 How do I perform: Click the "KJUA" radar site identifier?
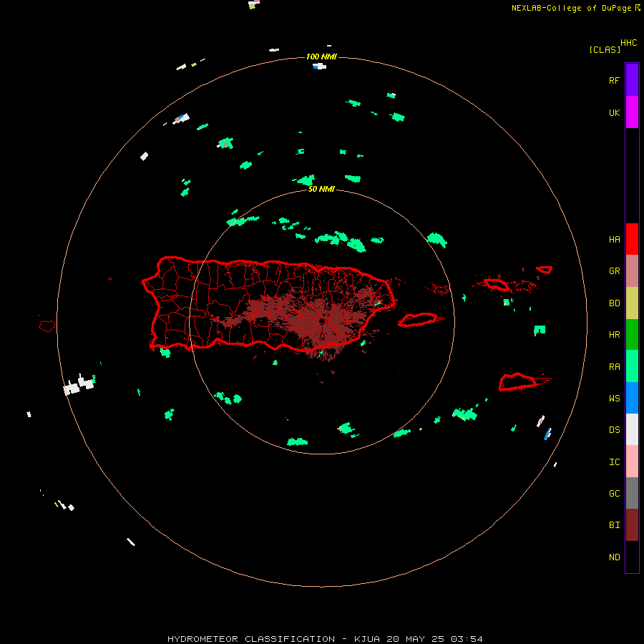pyautogui.click(x=367, y=639)
